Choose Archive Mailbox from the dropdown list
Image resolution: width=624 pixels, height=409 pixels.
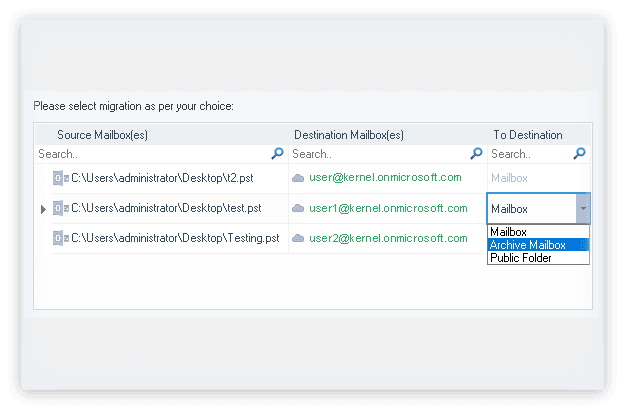click(x=528, y=245)
